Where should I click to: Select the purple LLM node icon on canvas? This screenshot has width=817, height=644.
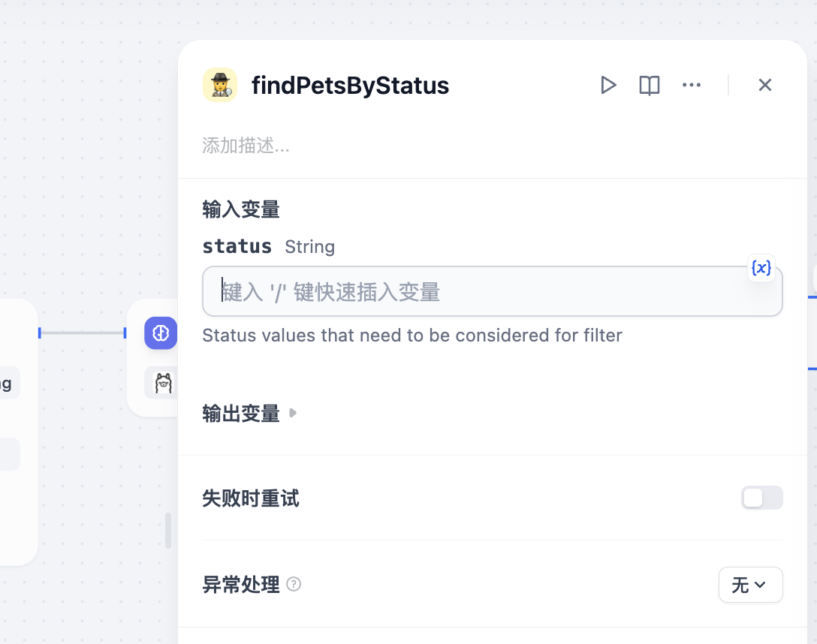[x=161, y=333]
